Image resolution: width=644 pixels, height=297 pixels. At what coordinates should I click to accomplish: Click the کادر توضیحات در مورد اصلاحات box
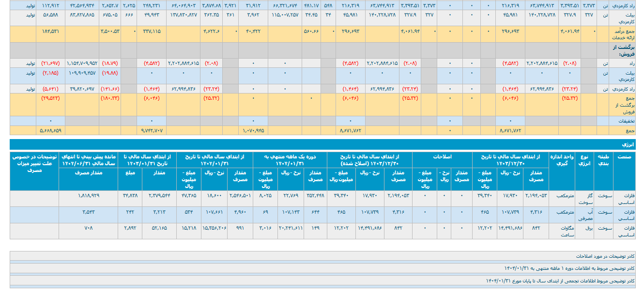pyautogui.click(x=325, y=255)
